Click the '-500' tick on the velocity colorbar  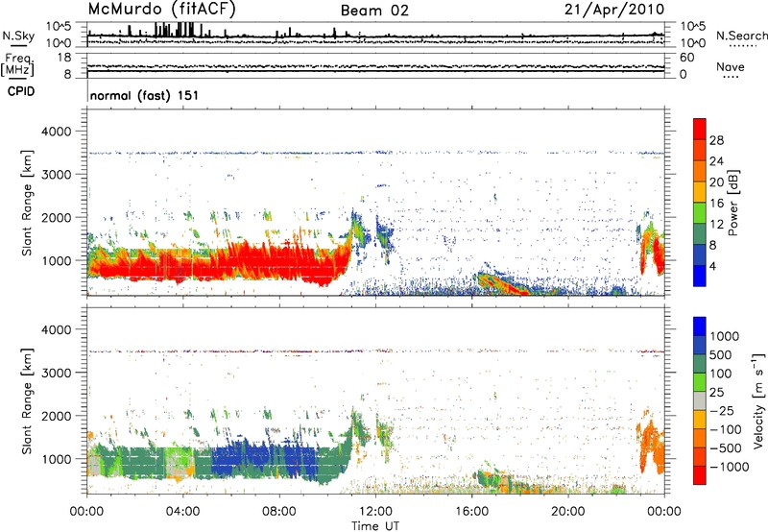[x=725, y=448]
